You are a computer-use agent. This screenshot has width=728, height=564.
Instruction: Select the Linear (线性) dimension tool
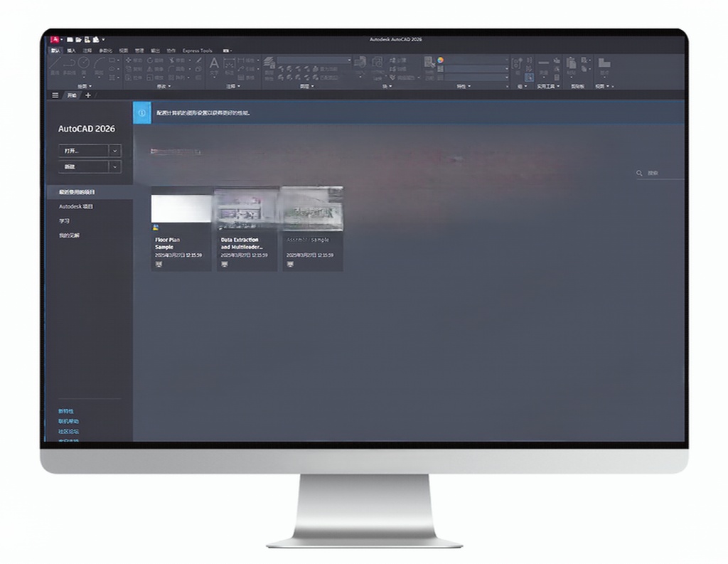[x=247, y=60]
